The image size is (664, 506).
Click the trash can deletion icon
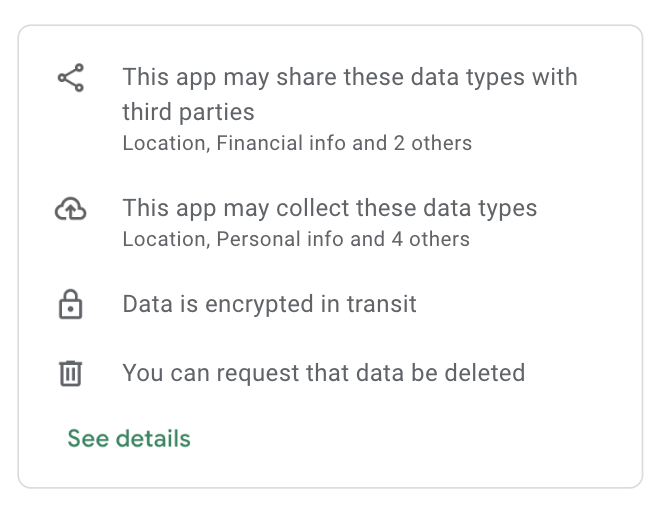pyautogui.click(x=70, y=374)
